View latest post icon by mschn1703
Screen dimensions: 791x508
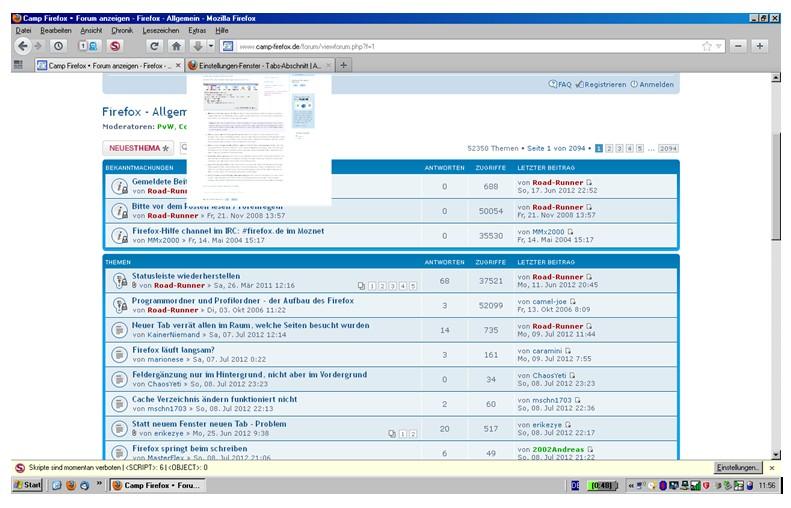pos(578,400)
